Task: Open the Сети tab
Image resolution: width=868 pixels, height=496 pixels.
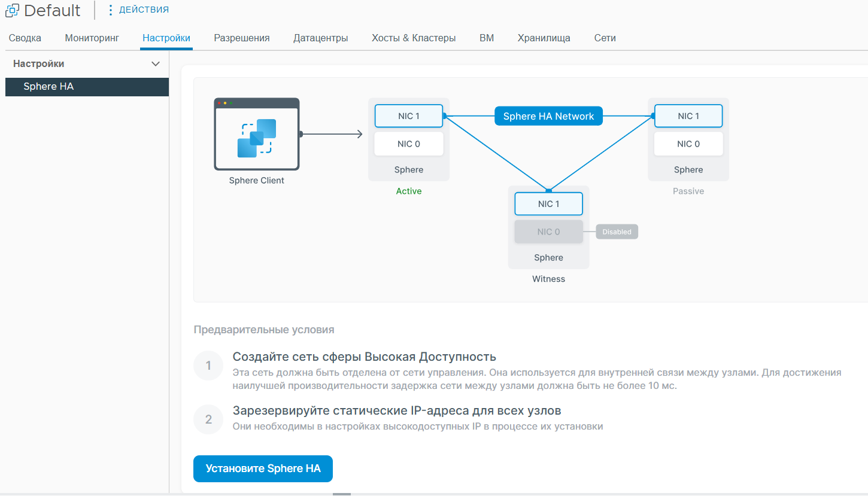Action: point(605,38)
